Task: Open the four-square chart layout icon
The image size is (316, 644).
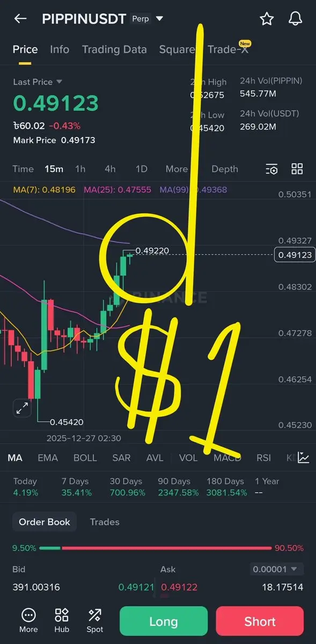Action: click(297, 169)
